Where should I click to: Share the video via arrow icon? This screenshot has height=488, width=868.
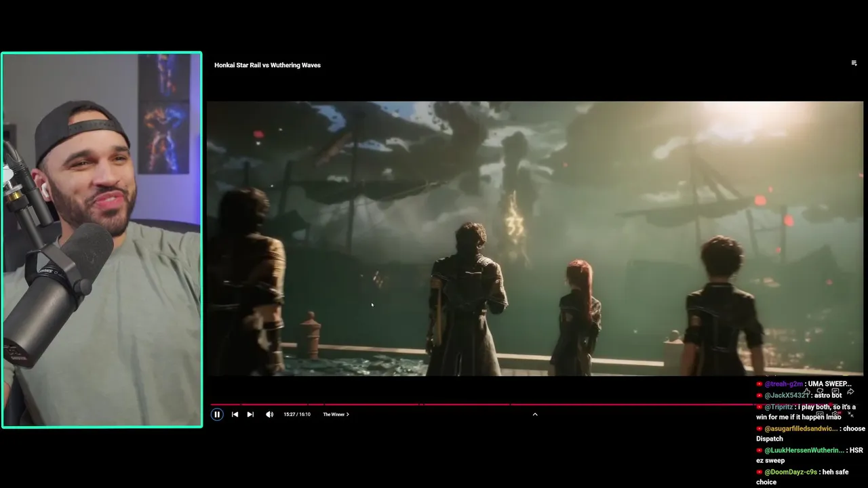(x=850, y=391)
